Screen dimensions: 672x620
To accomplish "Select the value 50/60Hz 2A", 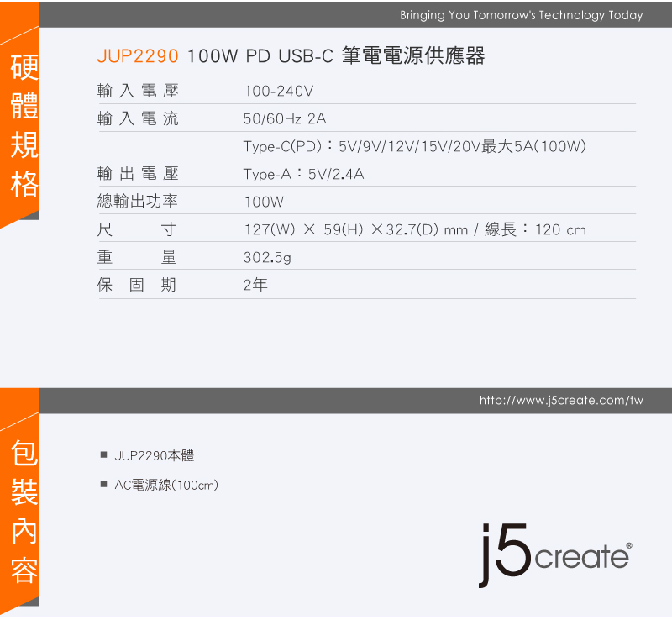I will coord(285,118).
